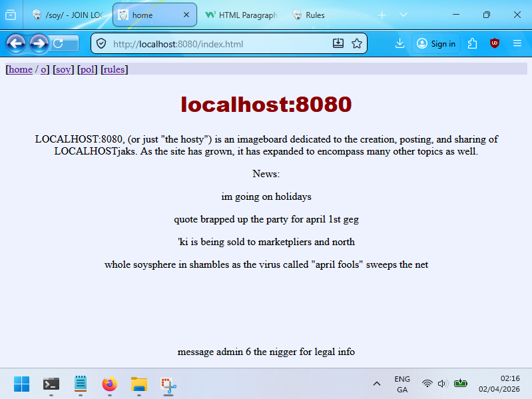
Task: Open the Extensions puzzle icon
Action: tap(472, 44)
